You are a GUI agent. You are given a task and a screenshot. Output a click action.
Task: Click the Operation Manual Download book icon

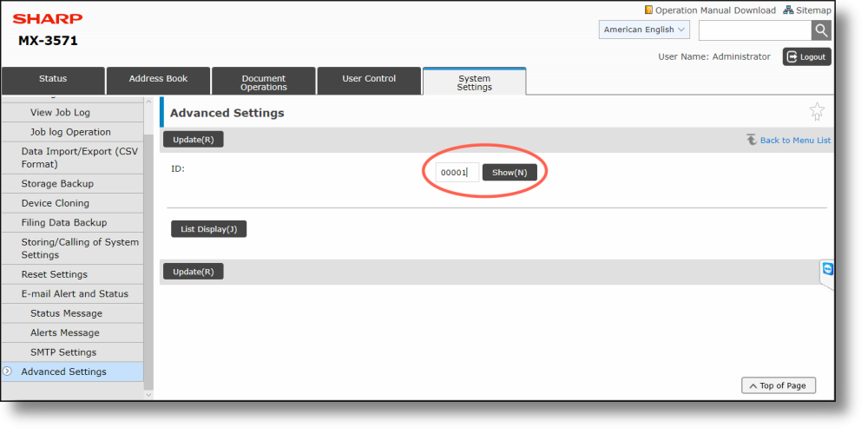coord(648,10)
